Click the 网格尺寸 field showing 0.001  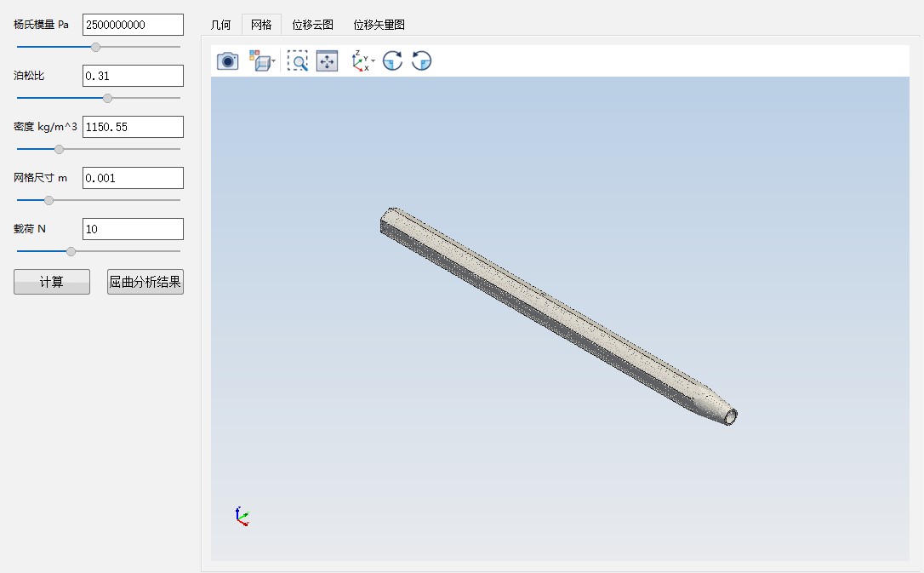tap(134, 178)
